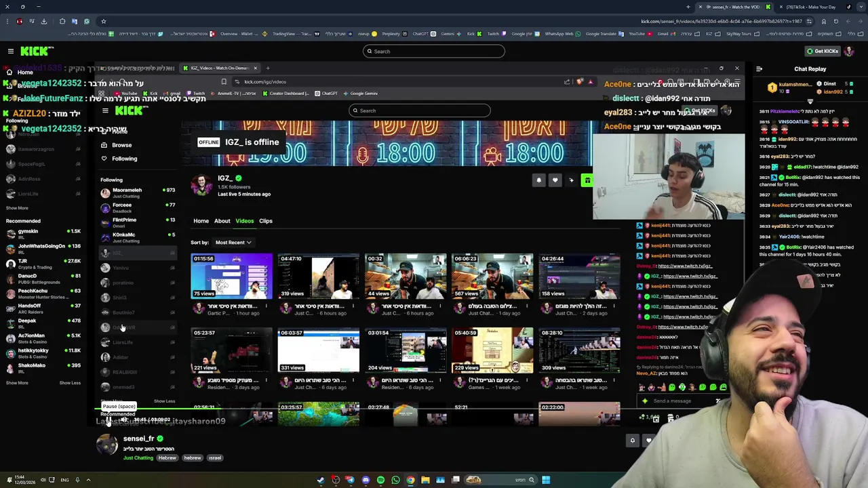Screen dimensions: 868x488
Task: Expand Following list with upper Show More
Action: (x=17, y=208)
